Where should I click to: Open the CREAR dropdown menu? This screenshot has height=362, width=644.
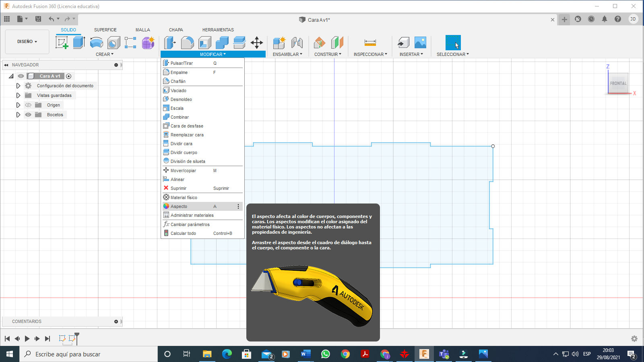tap(105, 54)
